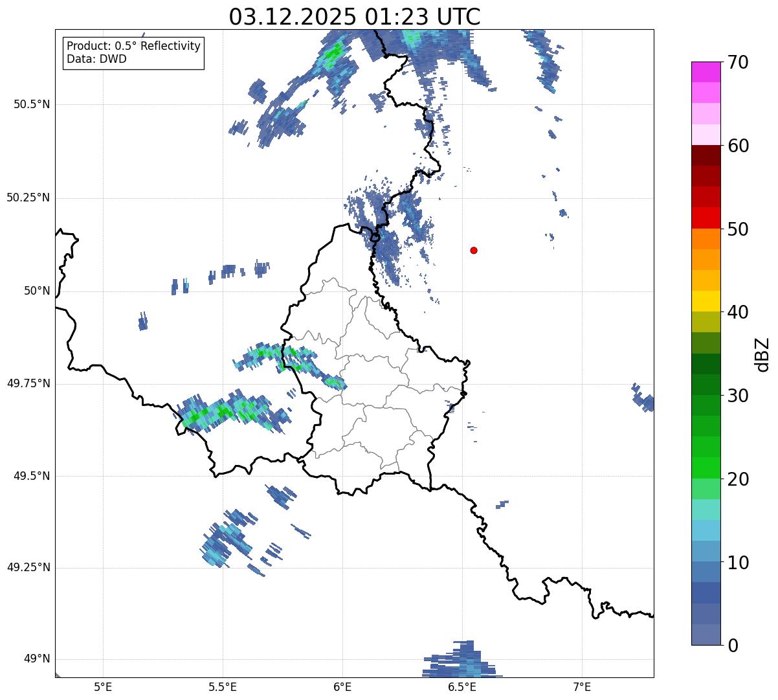Image resolution: width=778 pixels, height=700 pixels.
Task: Click the 5.5°E longitude tick label
Action: click(x=223, y=686)
